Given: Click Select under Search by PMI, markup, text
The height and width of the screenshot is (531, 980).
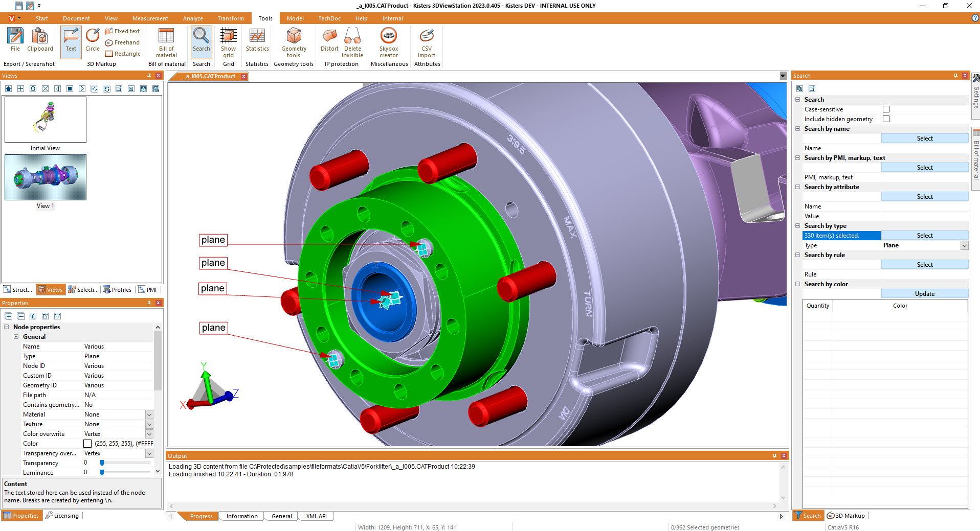Looking at the screenshot, I should pos(924,168).
